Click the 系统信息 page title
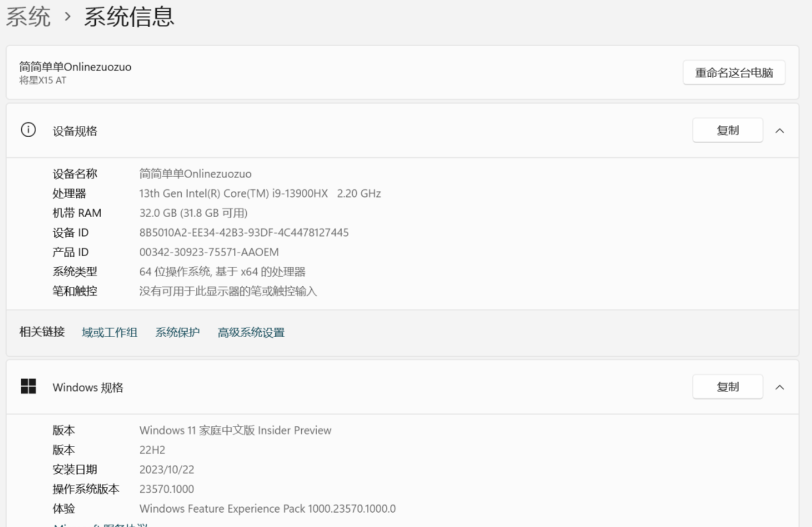 pos(129,17)
